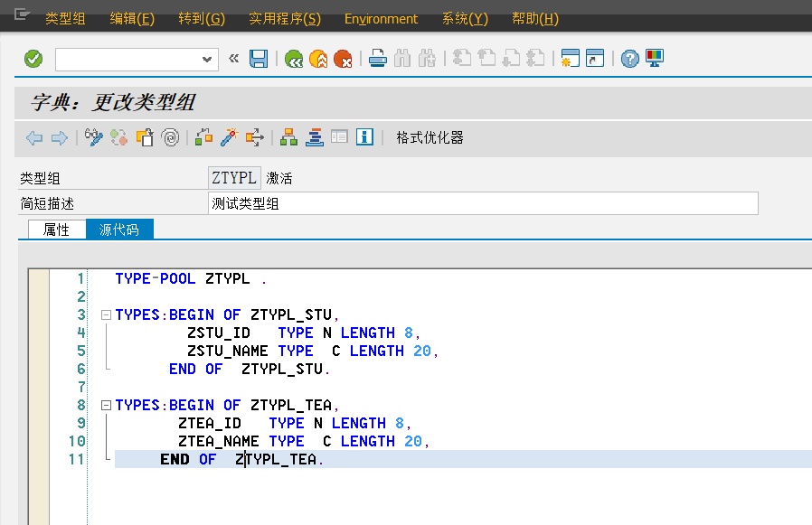
Task: Click the green Back arrow icon
Action: pos(291,58)
